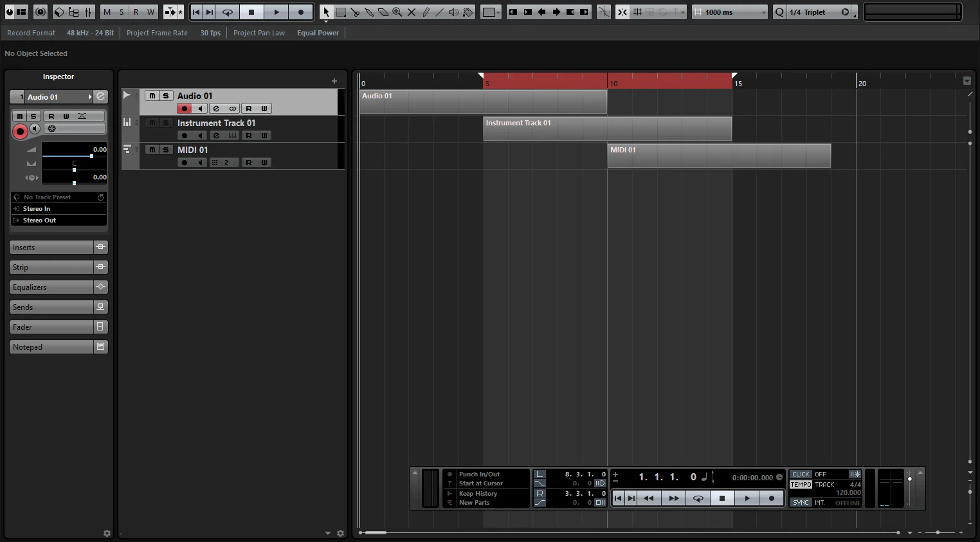Select the Object Selection arrow tool
This screenshot has height=542, width=980.
click(x=326, y=12)
